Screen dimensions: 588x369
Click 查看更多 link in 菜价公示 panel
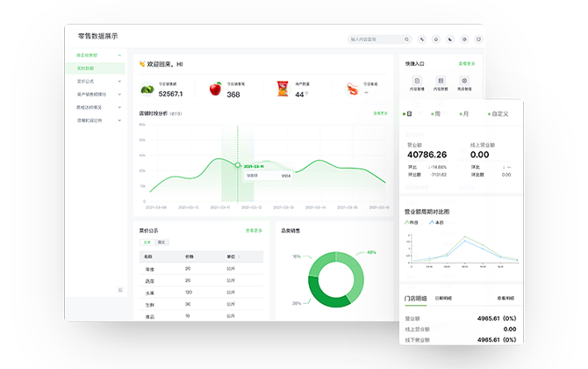[253, 230]
